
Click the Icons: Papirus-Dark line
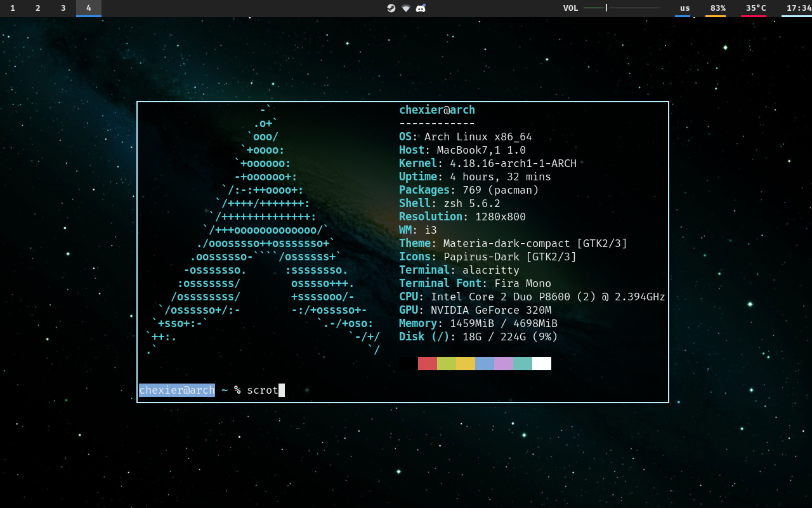point(488,257)
